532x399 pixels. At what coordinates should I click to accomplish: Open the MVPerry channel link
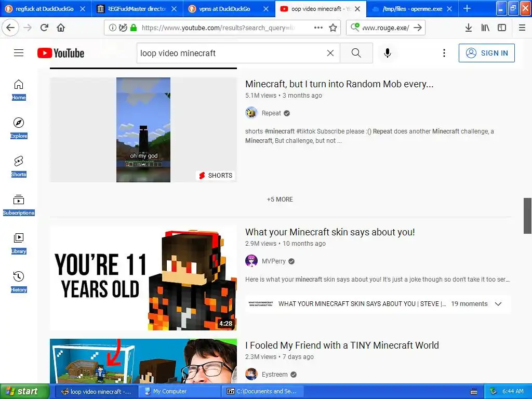273,261
